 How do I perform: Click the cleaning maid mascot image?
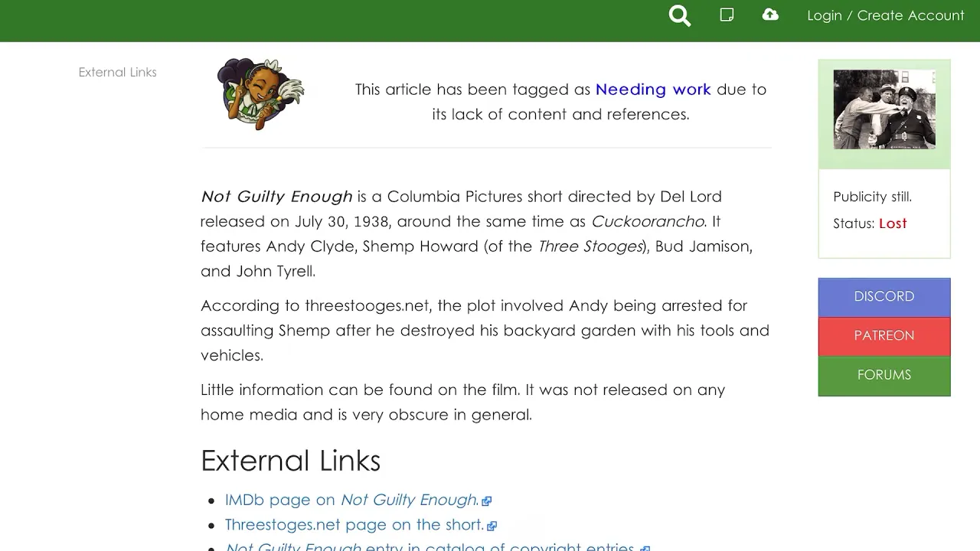pyautogui.click(x=260, y=93)
